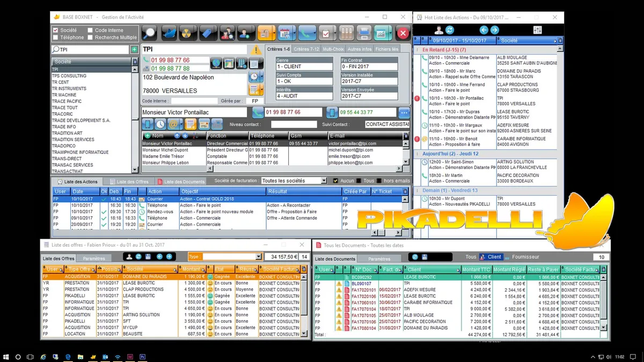This screenshot has height=362, width=644.
Task: Go to previous week in Hot Liste
Action: coord(484,30)
